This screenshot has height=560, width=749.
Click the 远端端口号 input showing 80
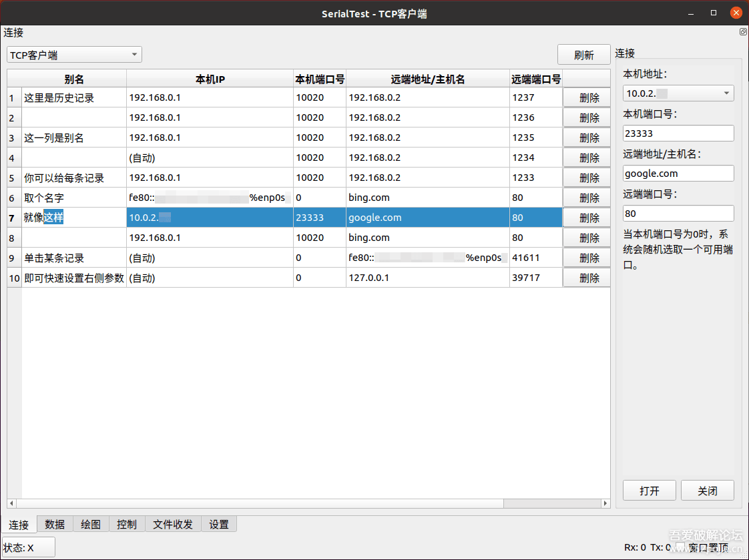pos(678,213)
